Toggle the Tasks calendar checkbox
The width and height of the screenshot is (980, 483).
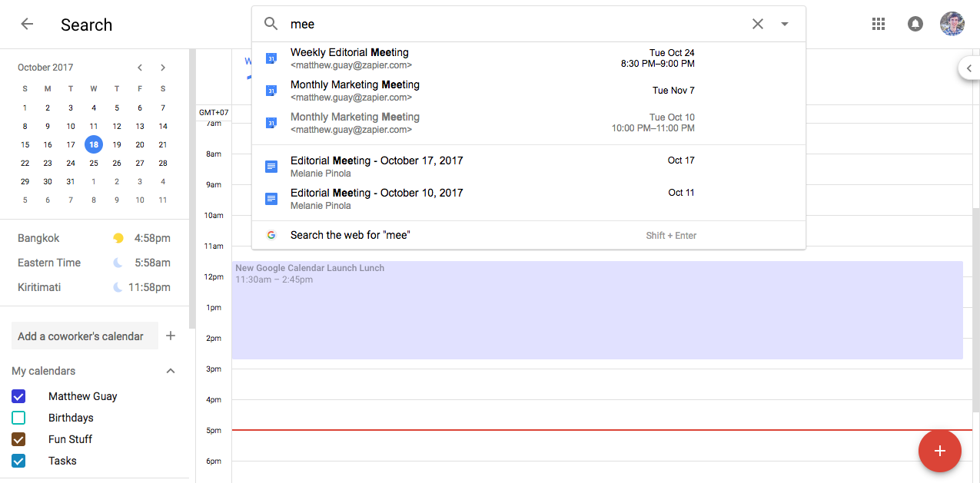tap(18, 461)
